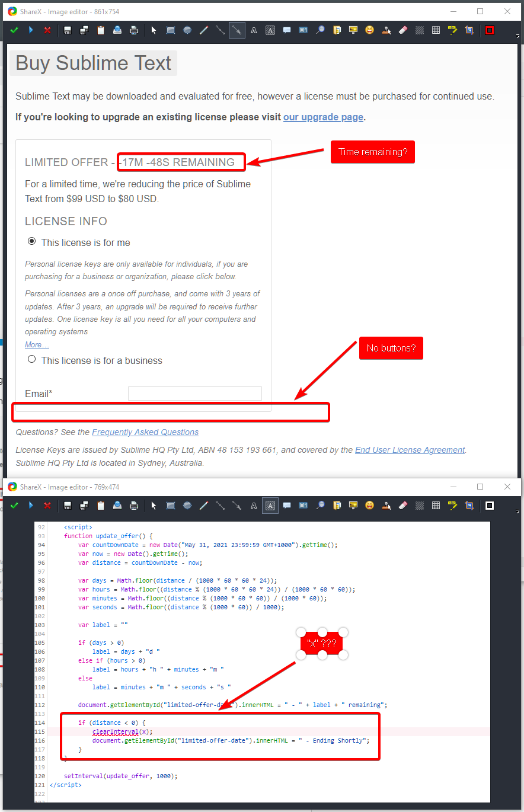The height and width of the screenshot is (812, 524).
Task: Print the image from the 769x474 editor
Action: coord(134,506)
